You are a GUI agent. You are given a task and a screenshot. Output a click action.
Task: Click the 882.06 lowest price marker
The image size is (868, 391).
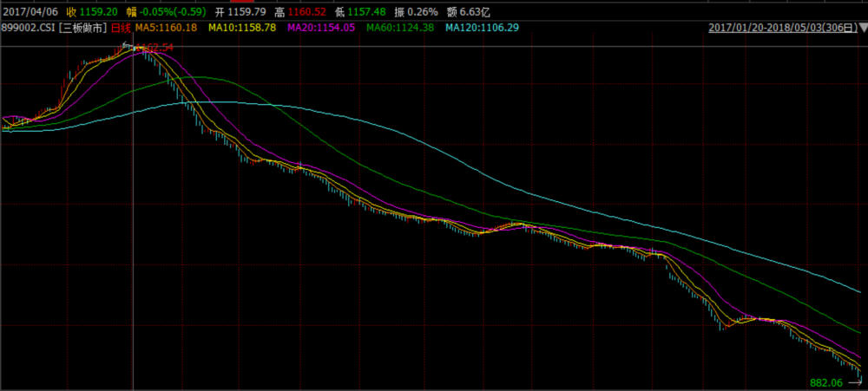point(825,382)
